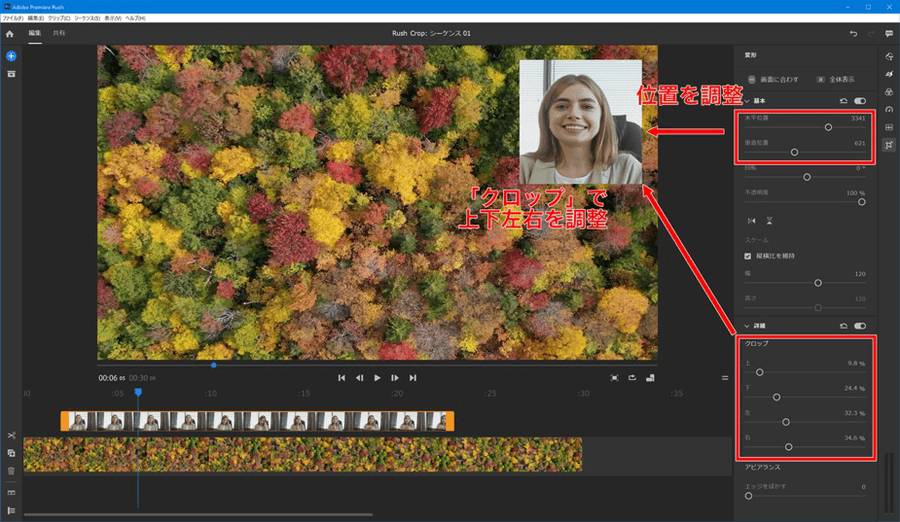This screenshot has height=522, width=900.
Task: Open the ファイル menu
Action: (13, 18)
